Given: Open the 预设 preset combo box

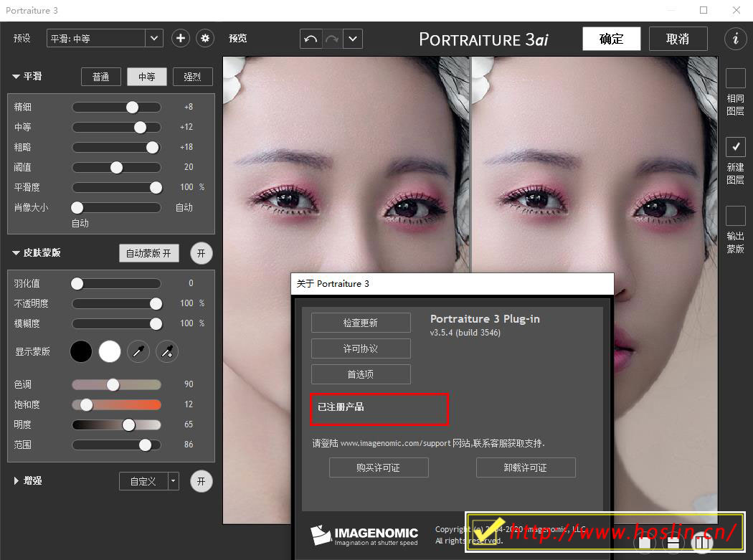Looking at the screenshot, I should click(105, 39).
